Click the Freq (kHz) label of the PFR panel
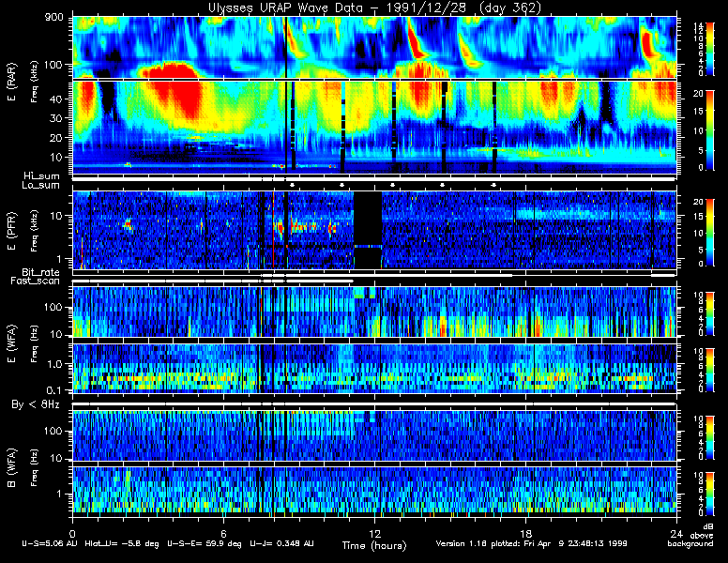 35,231
